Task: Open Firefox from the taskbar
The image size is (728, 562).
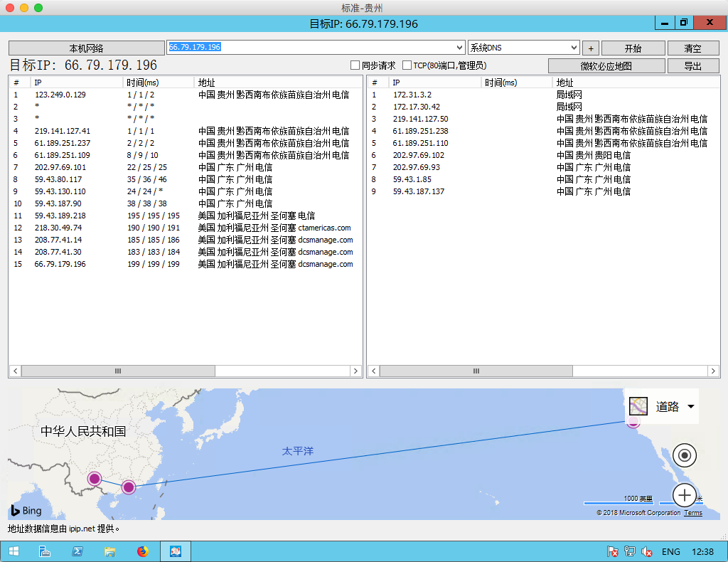Action: click(x=143, y=551)
